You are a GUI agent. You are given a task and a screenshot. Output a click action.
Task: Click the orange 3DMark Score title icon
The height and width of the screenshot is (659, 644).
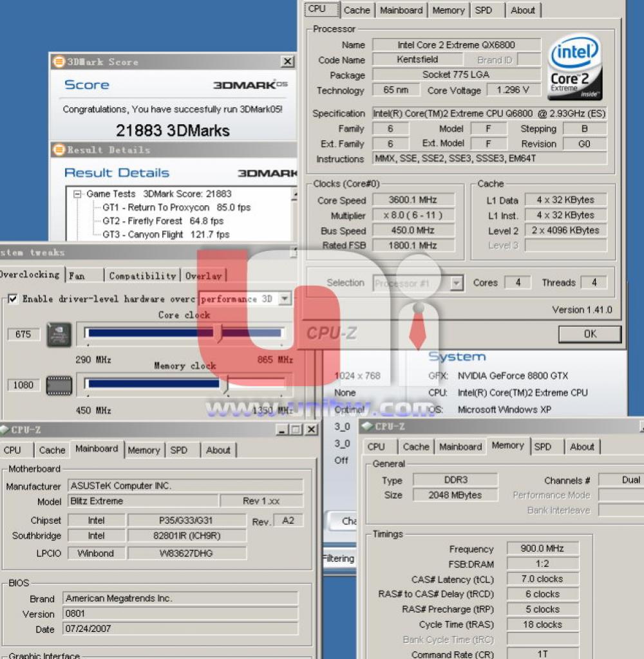(x=59, y=62)
